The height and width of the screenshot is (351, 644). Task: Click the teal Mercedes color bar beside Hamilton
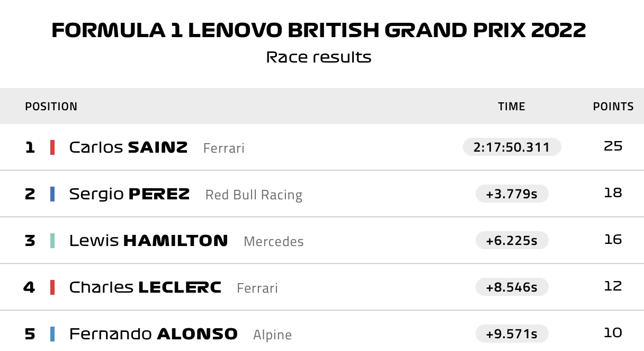coord(52,241)
